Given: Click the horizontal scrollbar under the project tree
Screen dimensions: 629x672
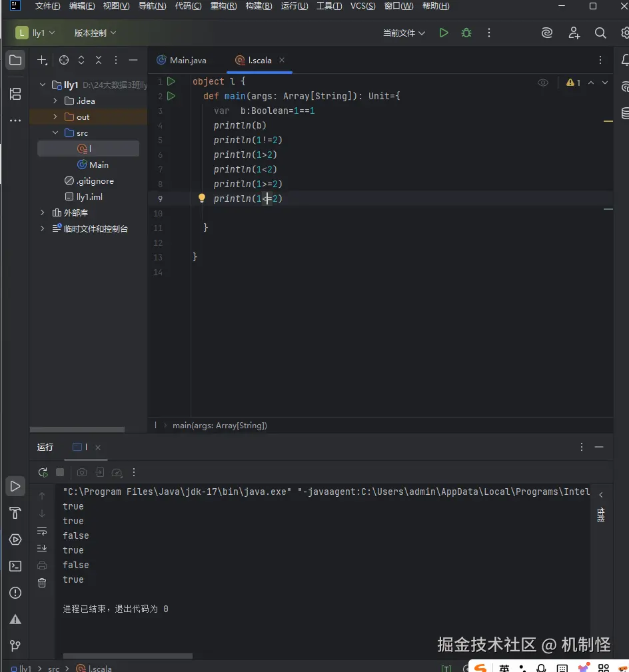Looking at the screenshot, I should click(77, 430).
